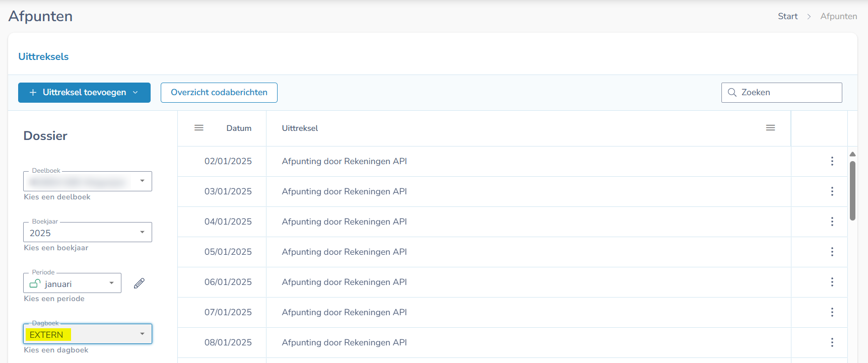Open the 05/01/2025 Afpunting door Rekeningen API row

coord(344,252)
